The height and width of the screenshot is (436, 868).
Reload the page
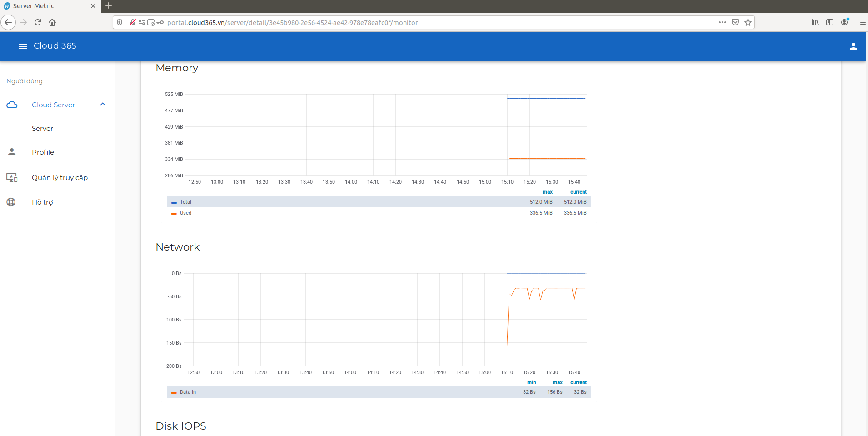[38, 22]
